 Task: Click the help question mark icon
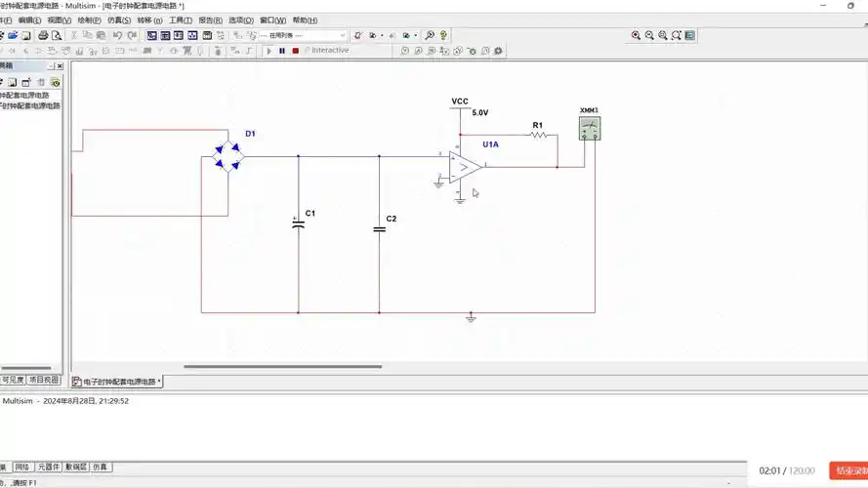pos(443,35)
